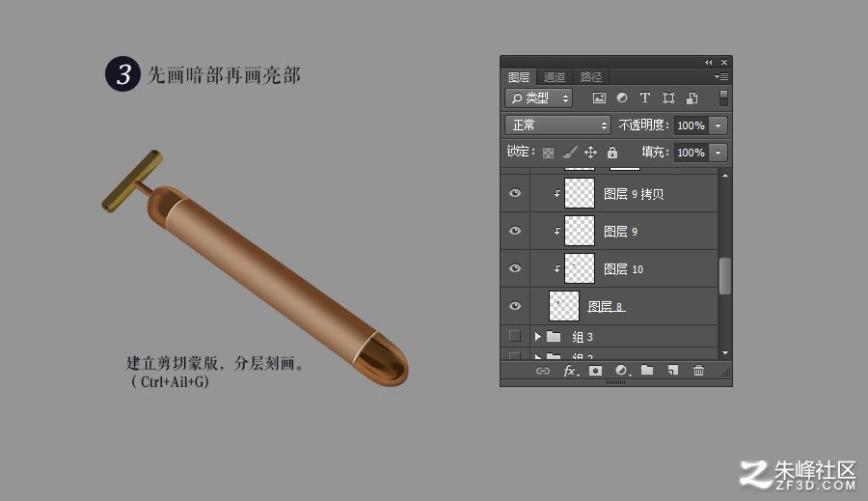Filter layers by smart object icon

click(692, 98)
